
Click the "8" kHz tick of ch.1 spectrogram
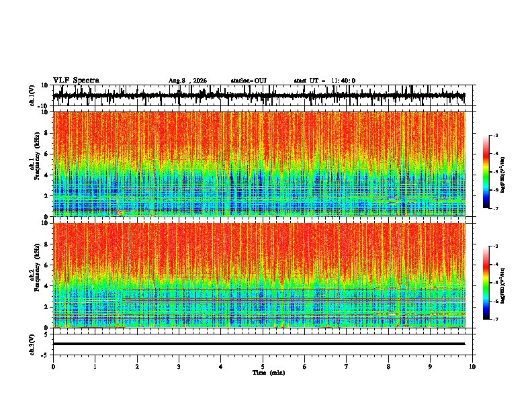47,133
